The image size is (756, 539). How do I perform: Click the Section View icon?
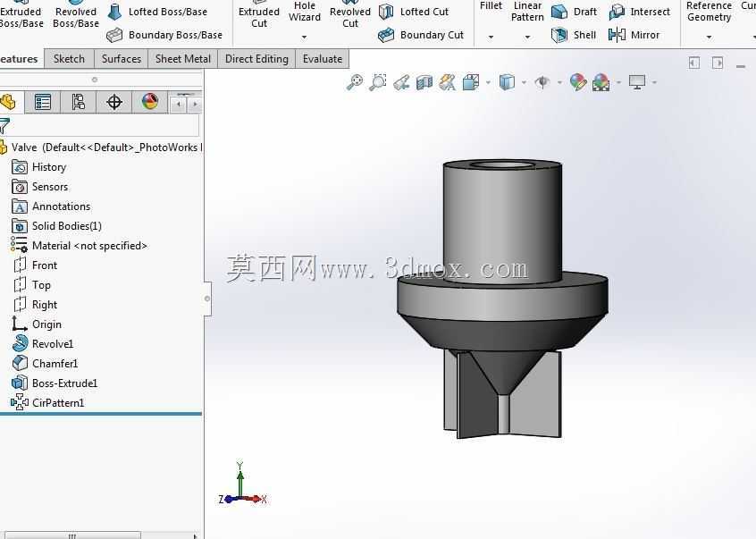click(424, 82)
